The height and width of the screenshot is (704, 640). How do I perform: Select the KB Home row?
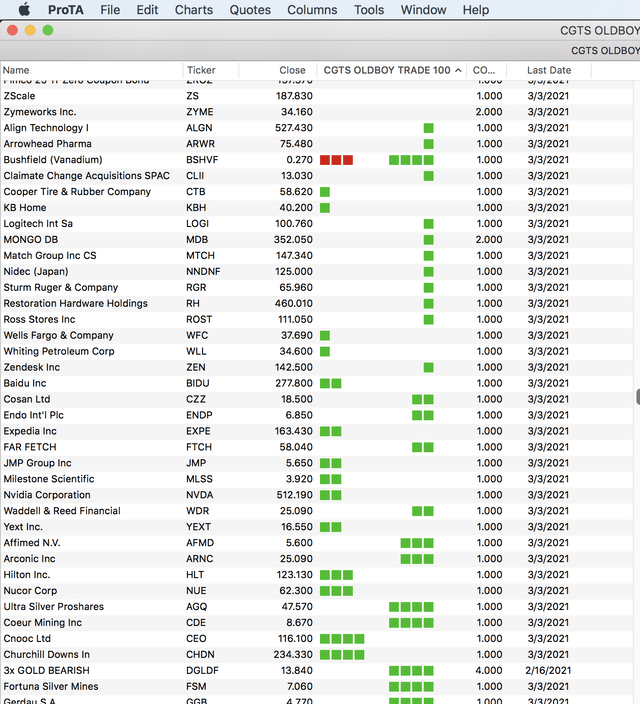pyautogui.click(x=317, y=207)
